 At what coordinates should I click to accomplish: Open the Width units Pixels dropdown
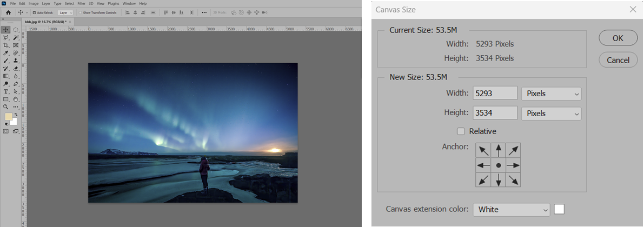(x=551, y=94)
